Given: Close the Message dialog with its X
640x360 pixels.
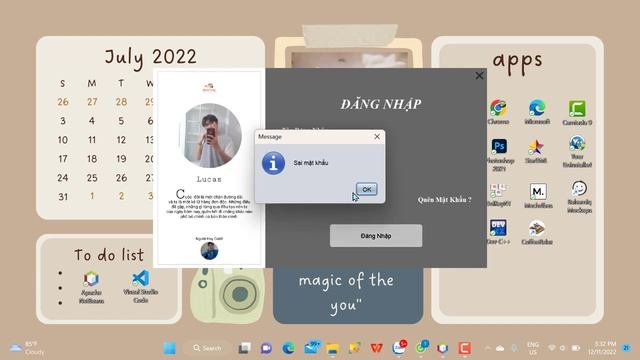Looking at the screenshot, I should pos(377,137).
